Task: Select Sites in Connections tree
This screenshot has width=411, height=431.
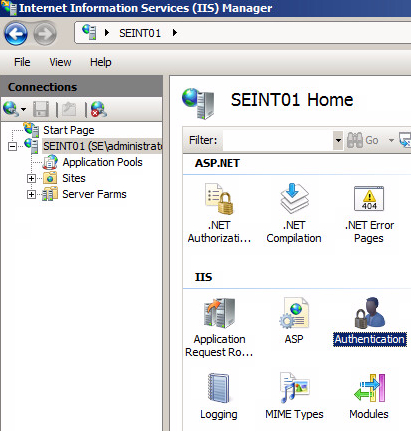Action: click(74, 178)
